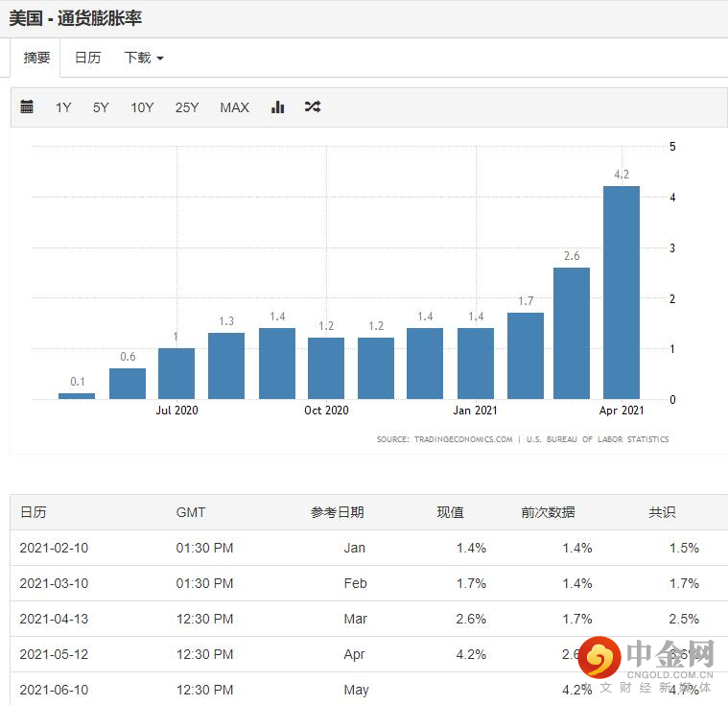Switch chart to 10Y range
The width and height of the screenshot is (728, 705).
[142, 107]
